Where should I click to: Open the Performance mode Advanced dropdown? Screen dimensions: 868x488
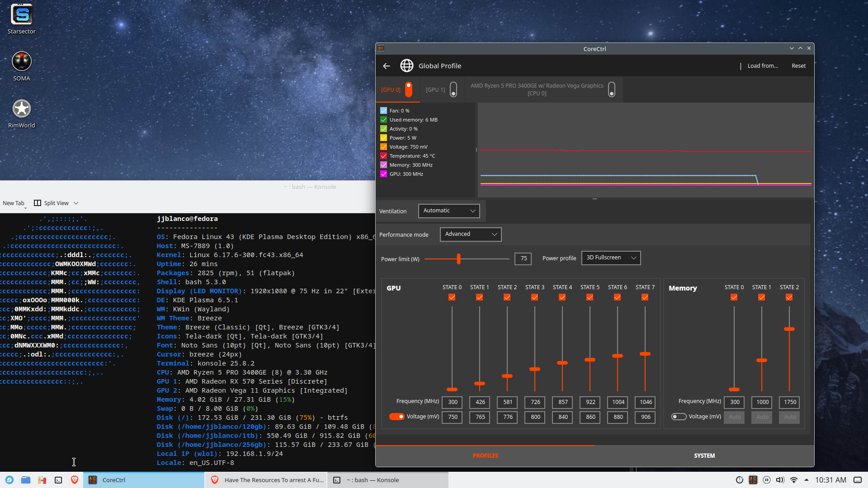coord(470,235)
